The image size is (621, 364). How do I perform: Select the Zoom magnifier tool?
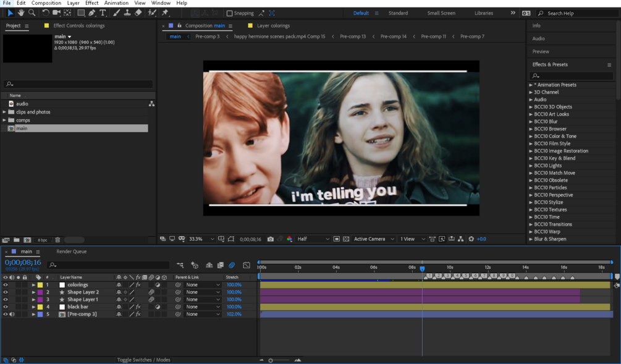pyautogui.click(x=32, y=13)
